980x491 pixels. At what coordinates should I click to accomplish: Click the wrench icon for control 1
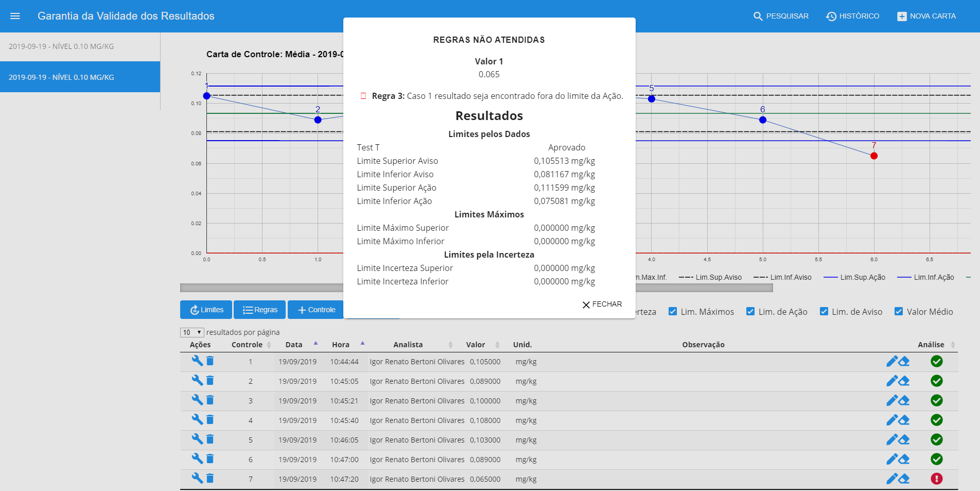(x=197, y=361)
